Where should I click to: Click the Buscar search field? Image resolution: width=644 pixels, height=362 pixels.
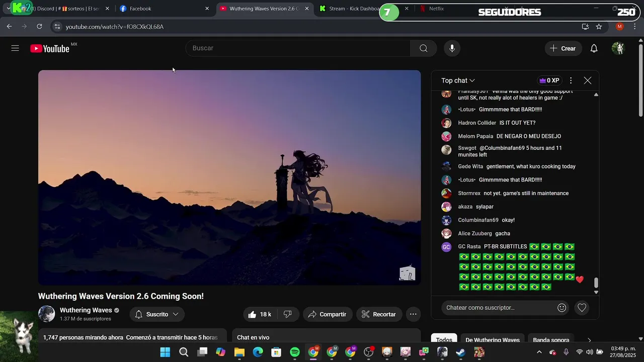pyautogui.click(x=298, y=48)
